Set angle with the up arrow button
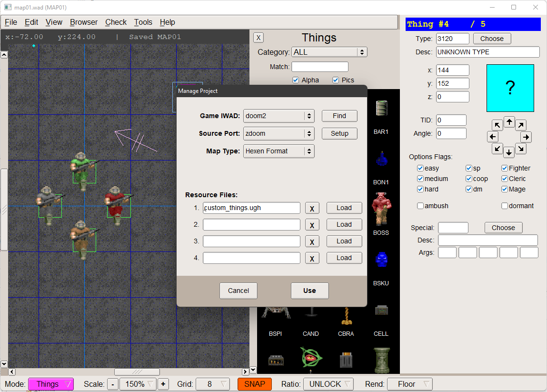Viewport: 547px width, 392px height. tap(509, 122)
